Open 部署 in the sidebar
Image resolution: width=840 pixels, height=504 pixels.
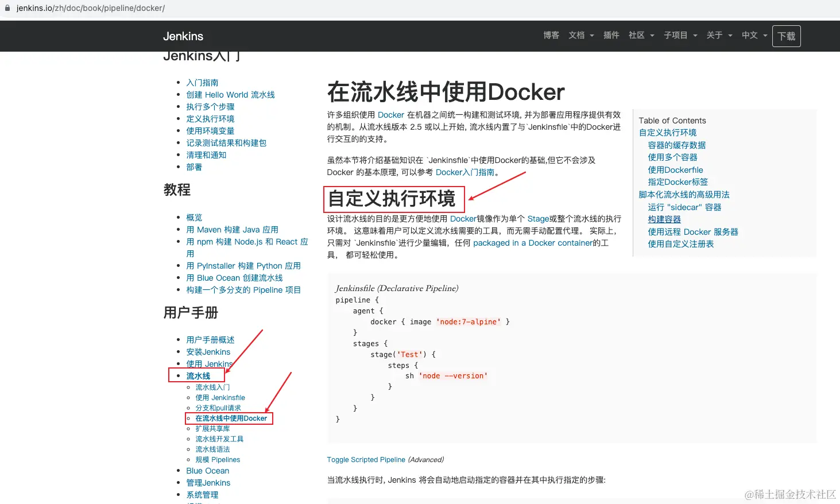194,167
